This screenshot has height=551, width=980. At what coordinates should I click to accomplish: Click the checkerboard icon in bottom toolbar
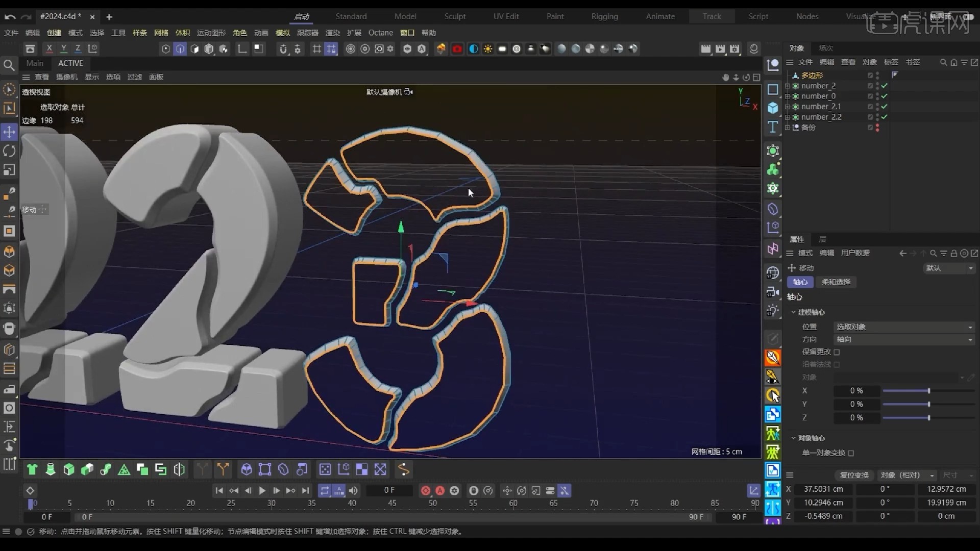pyautogui.click(x=362, y=469)
